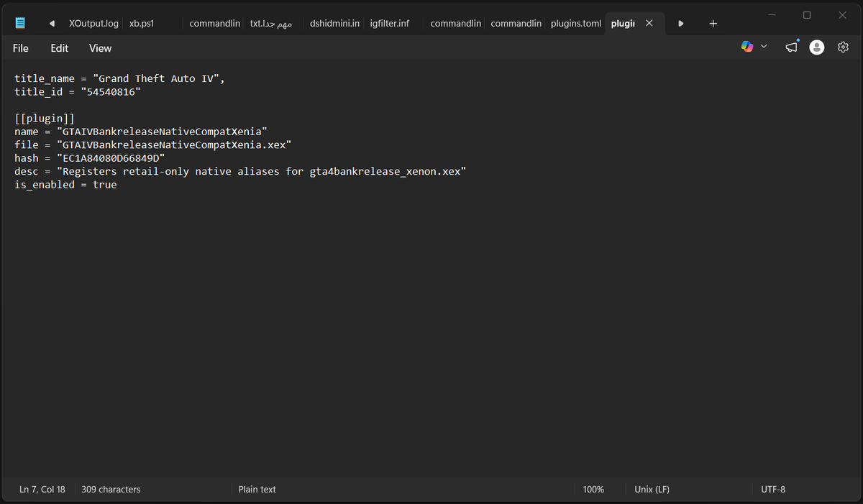This screenshot has height=504, width=863.
Task: Minimize the Notepad window
Action: tap(772, 14)
